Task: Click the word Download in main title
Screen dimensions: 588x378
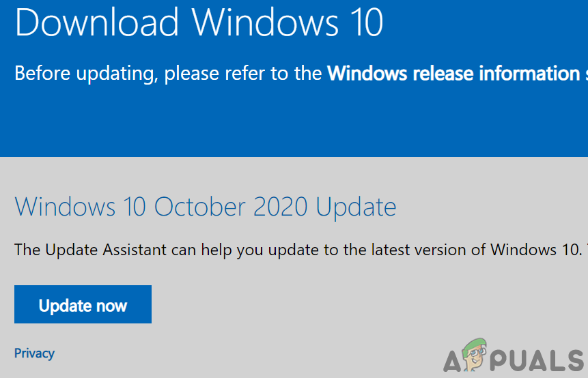Action: [98, 23]
